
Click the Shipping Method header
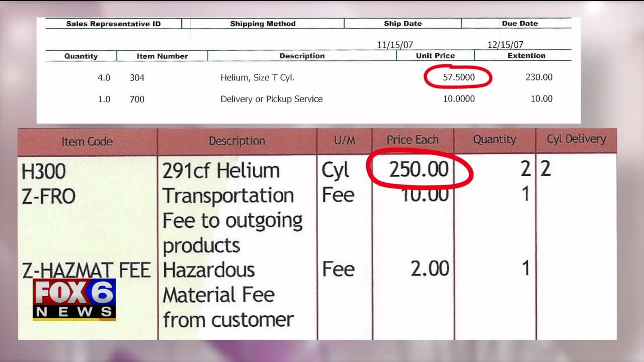click(x=263, y=24)
